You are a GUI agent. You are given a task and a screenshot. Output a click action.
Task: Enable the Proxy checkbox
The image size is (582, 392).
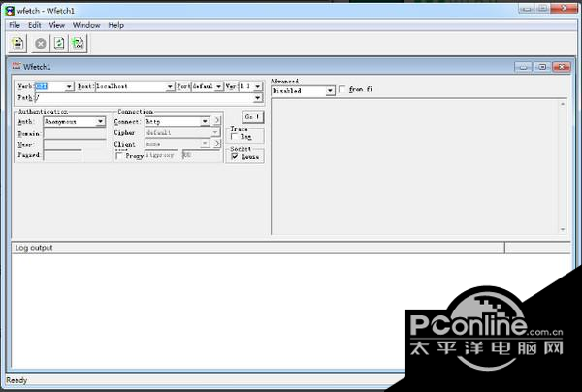[119, 156]
